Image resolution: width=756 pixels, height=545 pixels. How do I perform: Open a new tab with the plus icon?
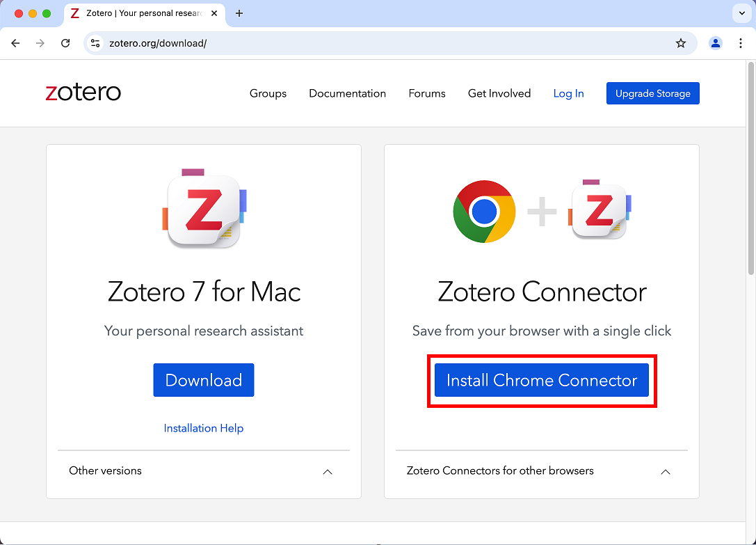tap(239, 13)
